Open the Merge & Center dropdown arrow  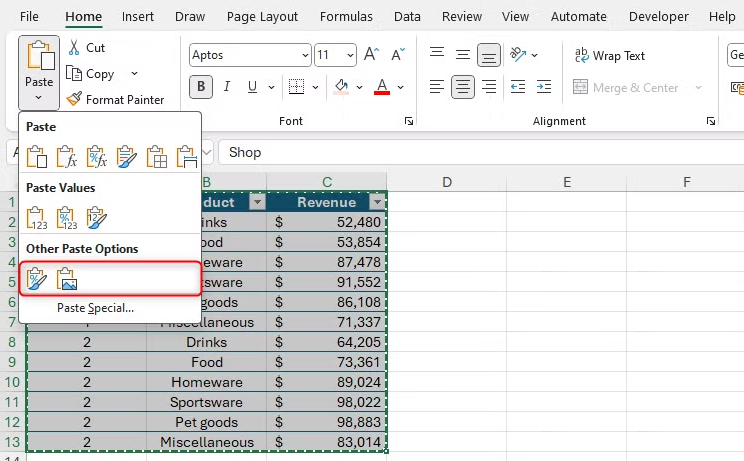698,88
